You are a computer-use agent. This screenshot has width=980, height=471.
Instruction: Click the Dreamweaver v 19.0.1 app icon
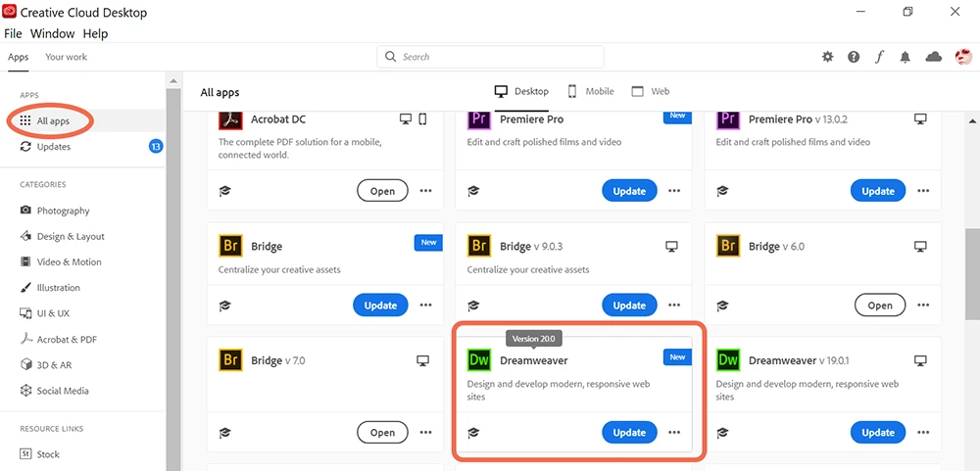click(x=727, y=360)
